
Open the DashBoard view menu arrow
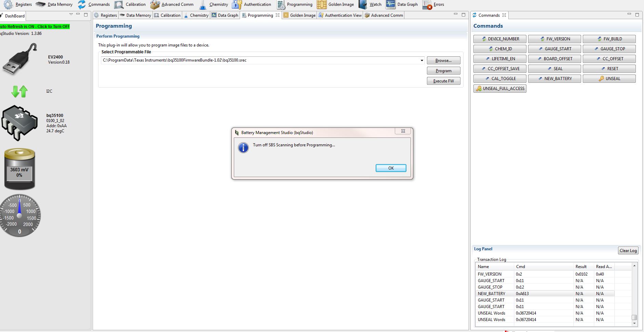coord(71,14)
